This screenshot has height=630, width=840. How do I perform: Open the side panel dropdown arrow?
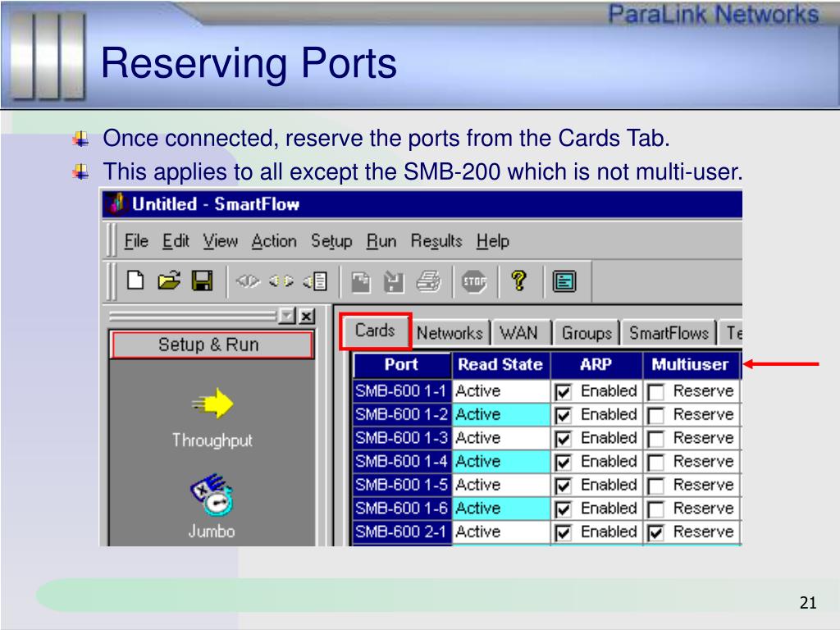[288, 317]
